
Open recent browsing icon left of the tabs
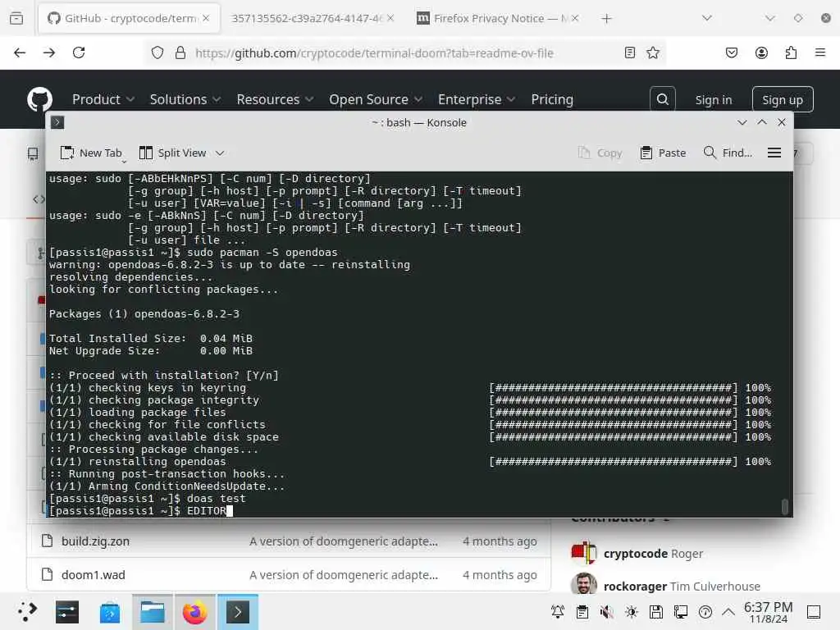pos(16,18)
